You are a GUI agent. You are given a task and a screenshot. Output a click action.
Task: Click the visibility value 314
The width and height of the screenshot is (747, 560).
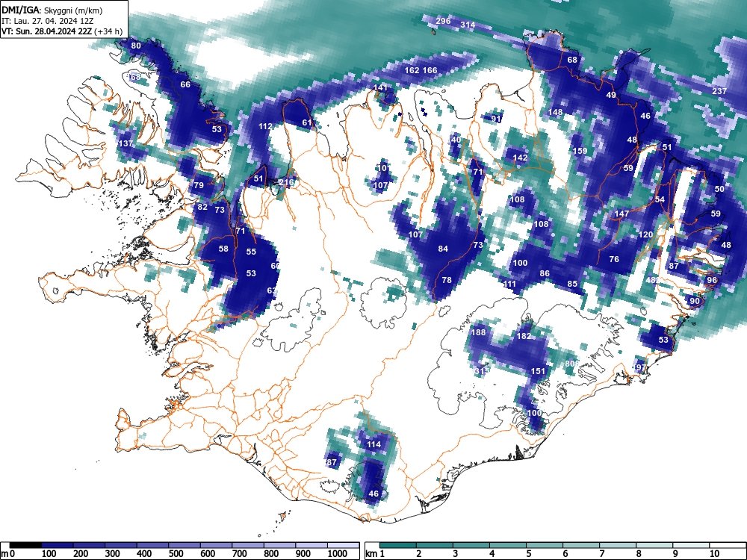468,25
